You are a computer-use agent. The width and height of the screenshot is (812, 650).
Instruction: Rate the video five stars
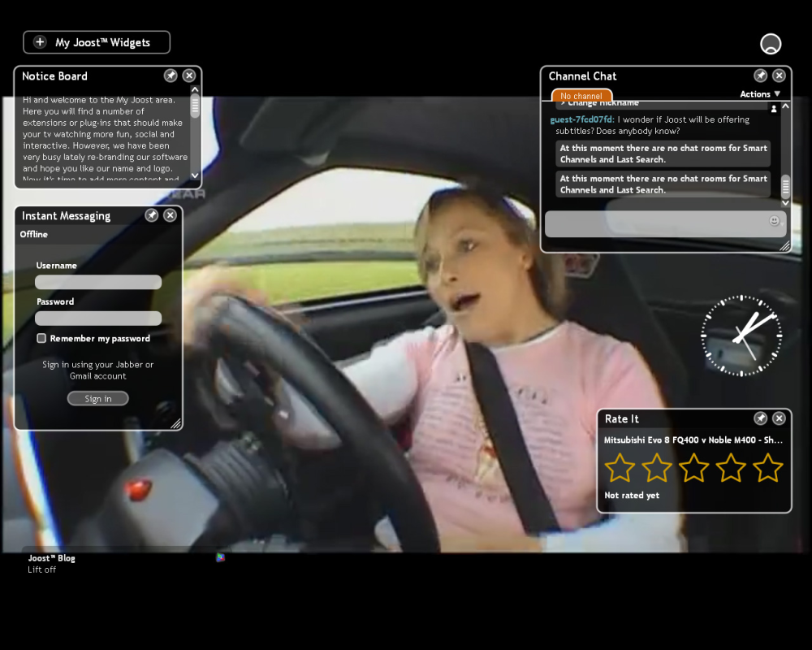tap(767, 467)
